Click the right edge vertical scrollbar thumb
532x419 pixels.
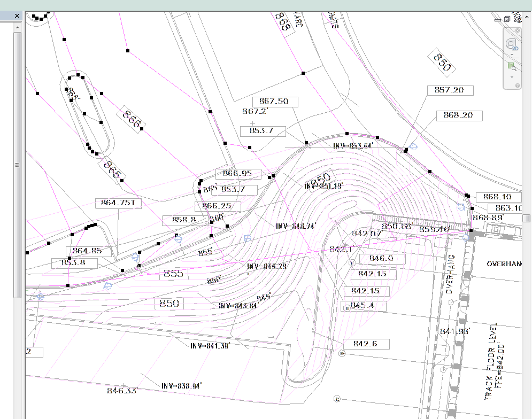pos(526,218)
